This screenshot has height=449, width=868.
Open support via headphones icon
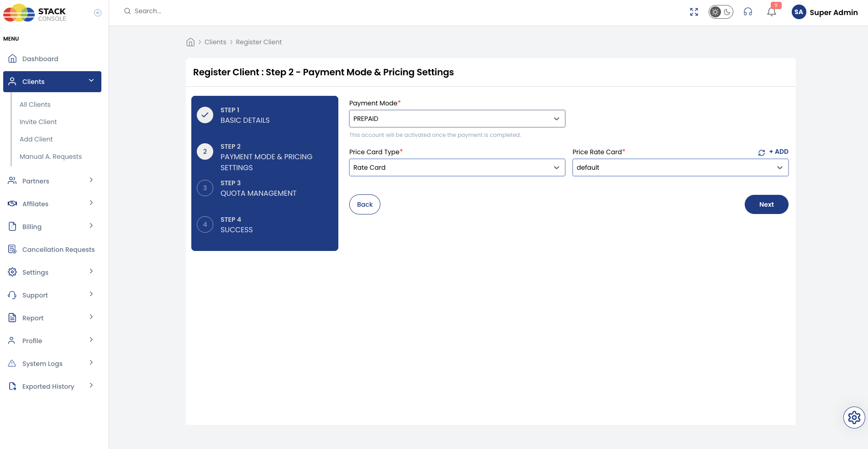point(748,12)
